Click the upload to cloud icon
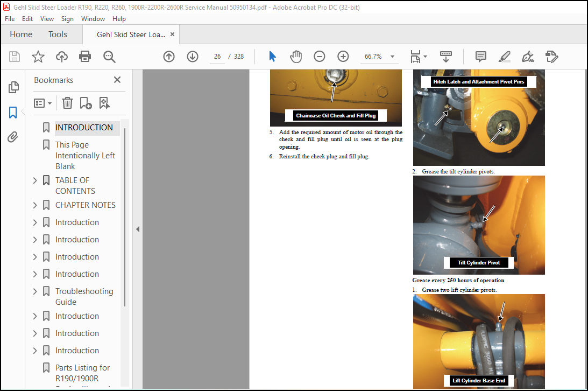The height and width of the screenshot is (391, 588). pos(62,57)
